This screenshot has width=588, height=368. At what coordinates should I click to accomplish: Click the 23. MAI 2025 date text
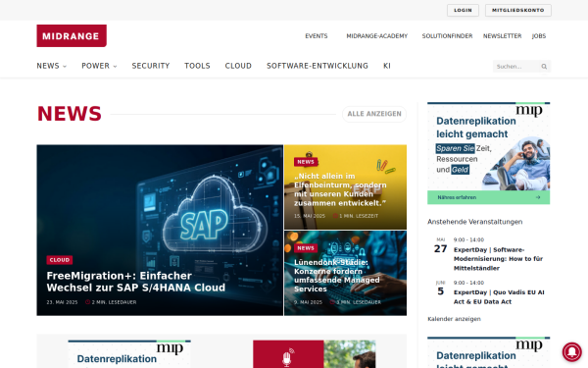[62, 302]
